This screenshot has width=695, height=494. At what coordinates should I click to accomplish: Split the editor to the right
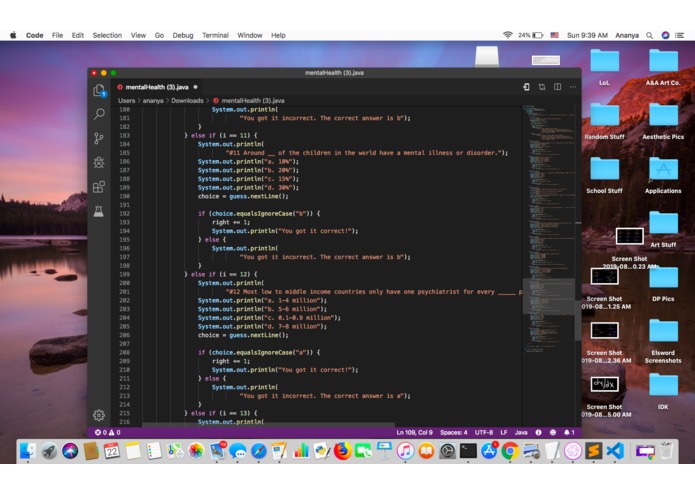[557, 87]
